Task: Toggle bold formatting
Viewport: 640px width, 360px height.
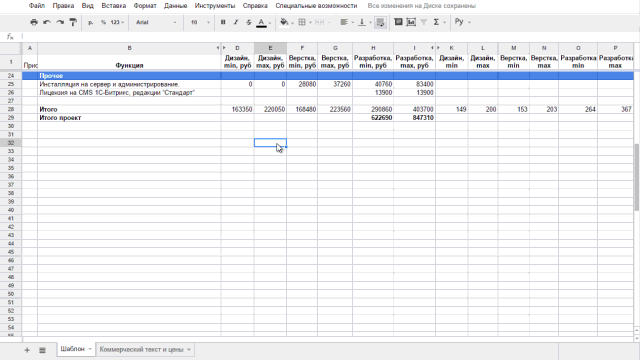Action: point(223,22)
